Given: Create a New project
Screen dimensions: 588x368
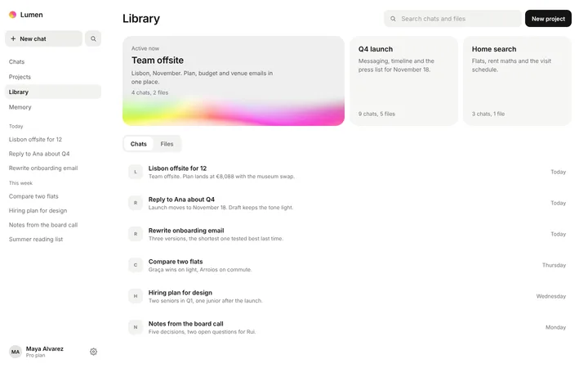Looking at the screenshot, I should (548, 19).
